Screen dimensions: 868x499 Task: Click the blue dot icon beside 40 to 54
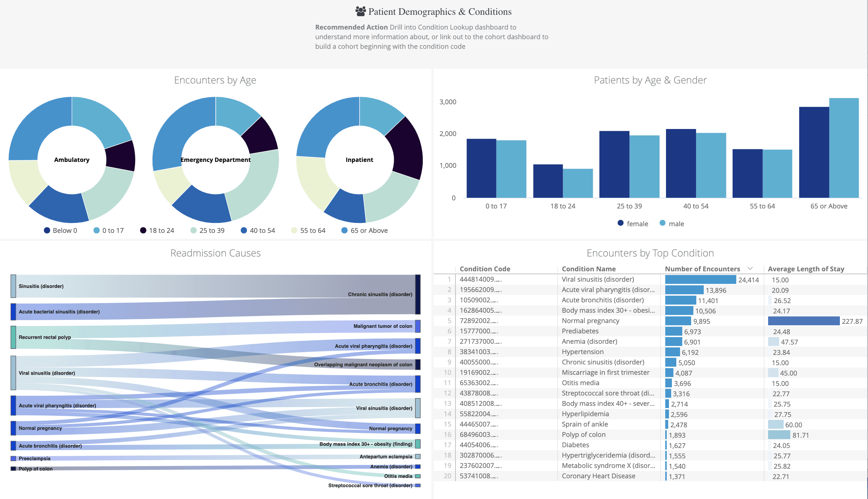(x=244, y=230)
